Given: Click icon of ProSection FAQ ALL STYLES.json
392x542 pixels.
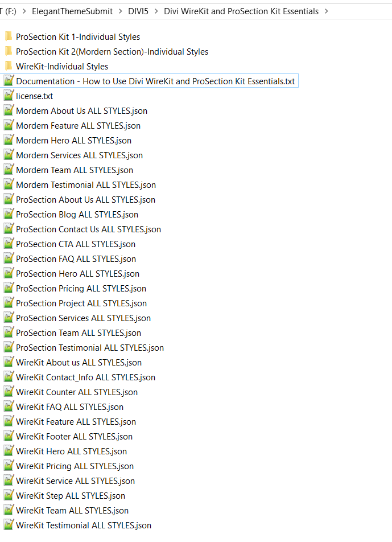Looking at the screenshot, I should pyautogui.click(x=9, y=258).
